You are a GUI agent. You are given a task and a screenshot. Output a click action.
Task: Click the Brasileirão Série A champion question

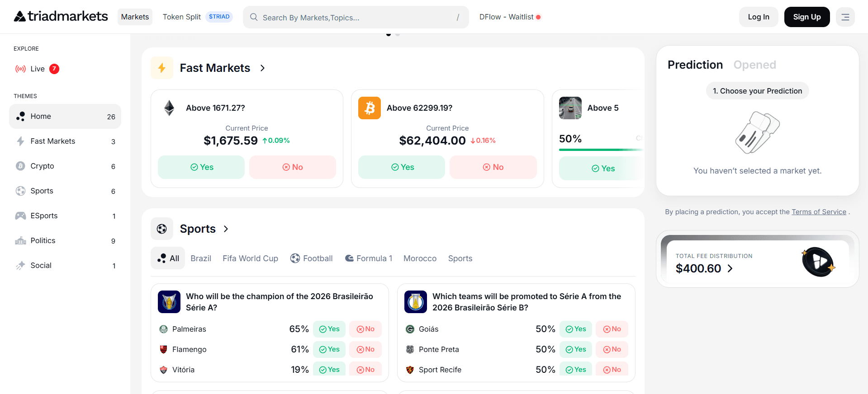[280, 302]
